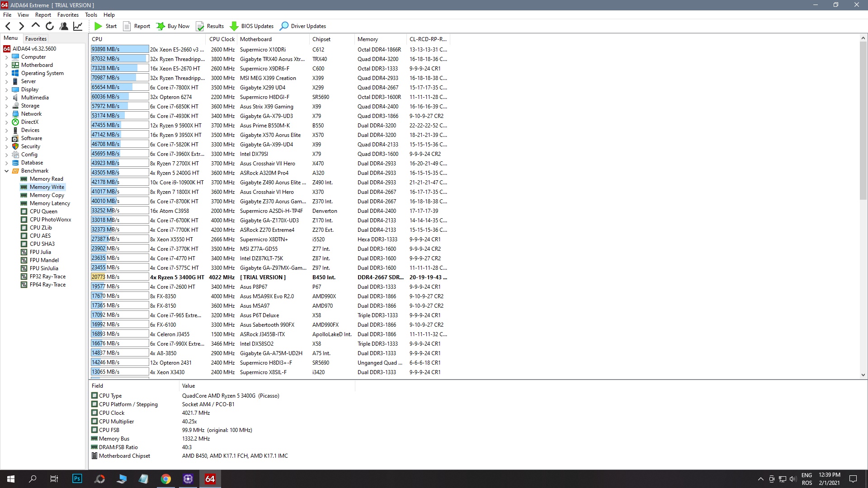Select Memory Copy benchmark

47,195
